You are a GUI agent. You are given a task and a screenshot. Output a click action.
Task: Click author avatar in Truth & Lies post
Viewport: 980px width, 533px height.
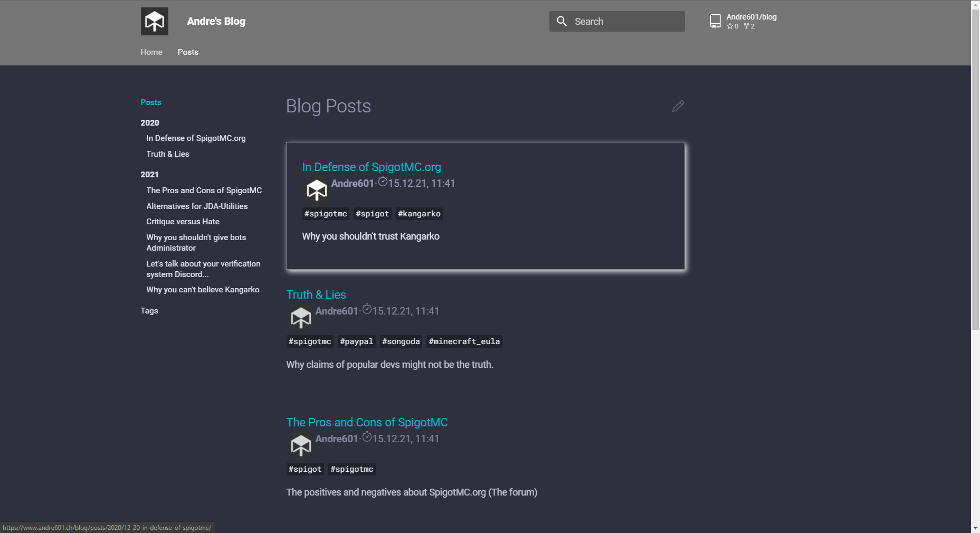pyautogui.click(x=301, y=318)
